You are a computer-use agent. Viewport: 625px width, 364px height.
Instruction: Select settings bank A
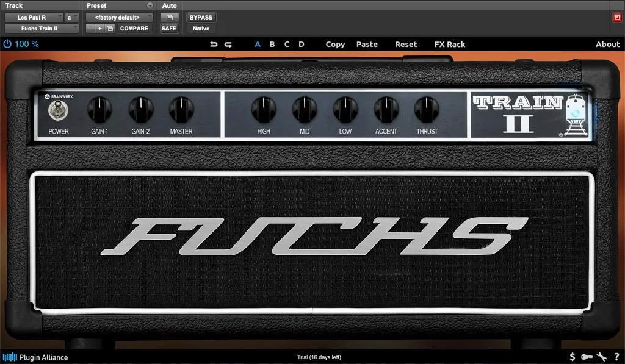click(x=258, y=45)
